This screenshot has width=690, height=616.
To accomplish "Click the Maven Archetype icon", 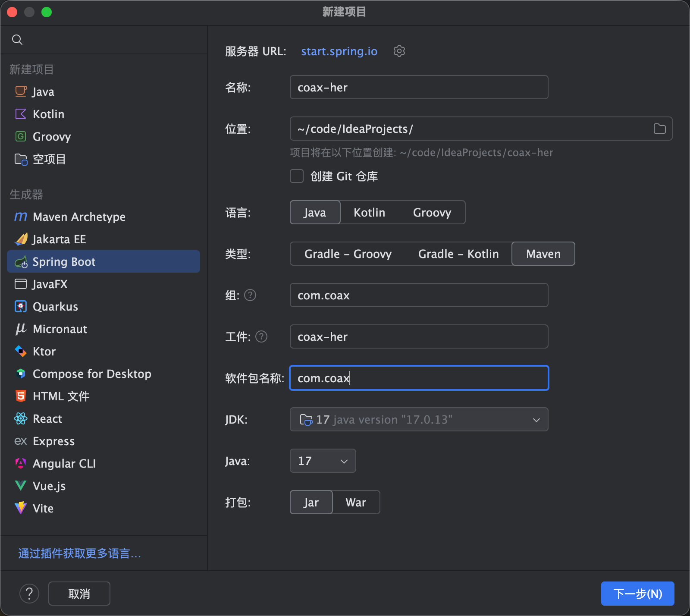I will pos(21,217).
